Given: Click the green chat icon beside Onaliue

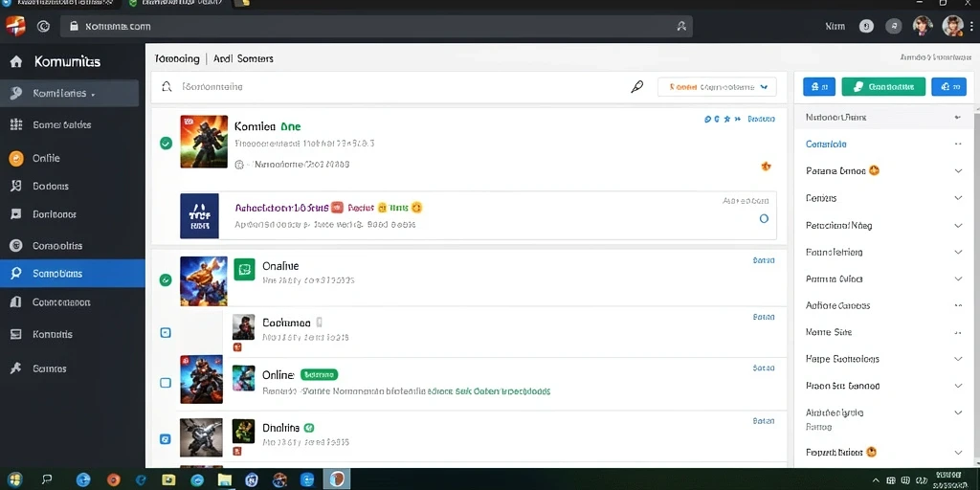Looking at the screenshot, I should (x=244, y=269).
